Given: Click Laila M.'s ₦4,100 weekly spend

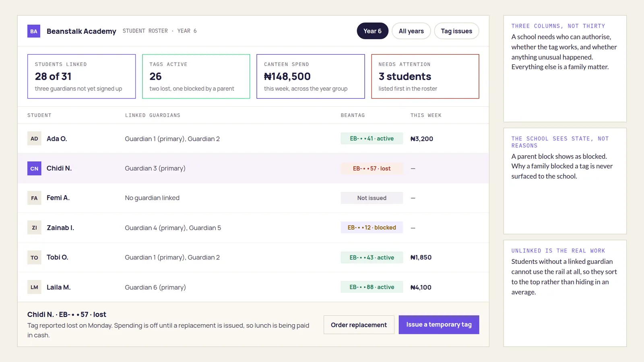Looking at the screenshot, I should (x=421, y=287).
